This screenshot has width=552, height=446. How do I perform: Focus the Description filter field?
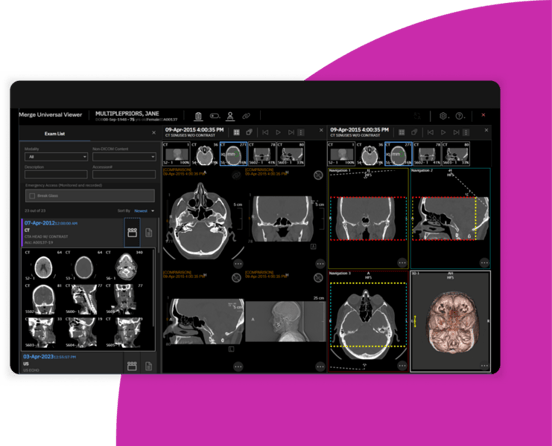(x=56, y=174)
